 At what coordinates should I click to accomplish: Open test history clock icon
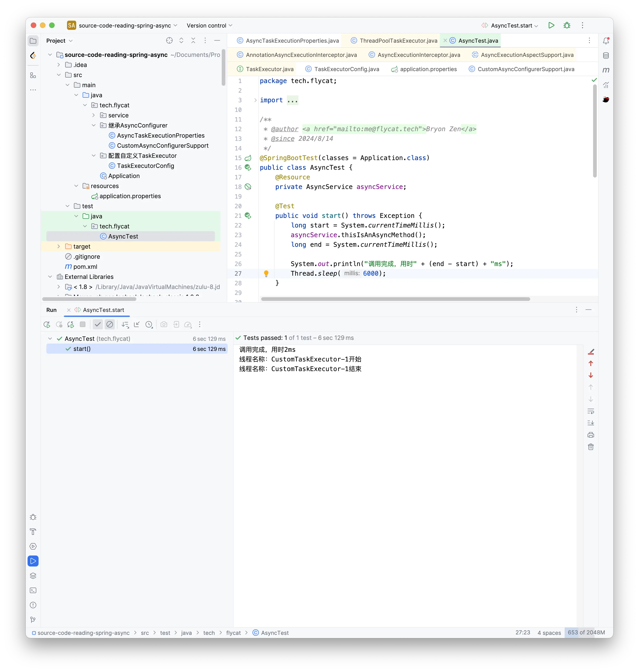[149, 325]
